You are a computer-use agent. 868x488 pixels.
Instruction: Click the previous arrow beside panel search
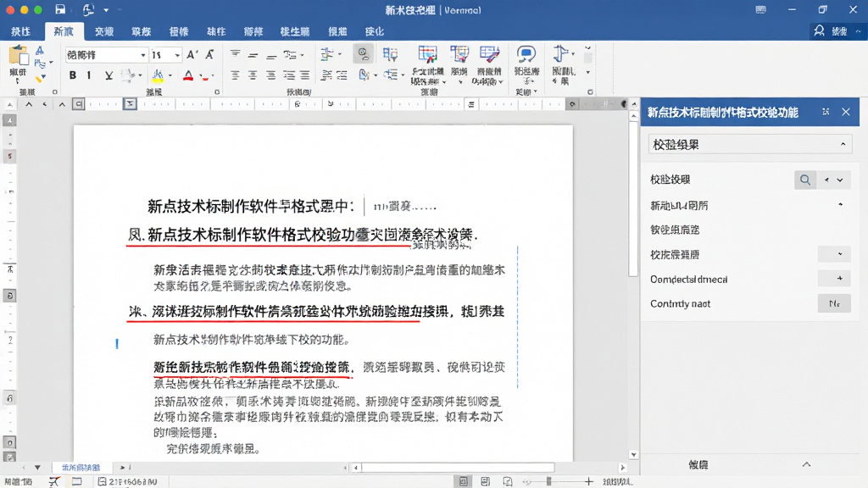click(826, 180)
